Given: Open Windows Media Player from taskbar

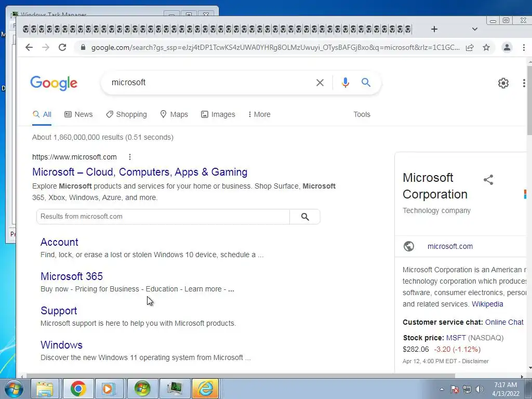Looking at the screenshot, I should (x=109, y=389).
